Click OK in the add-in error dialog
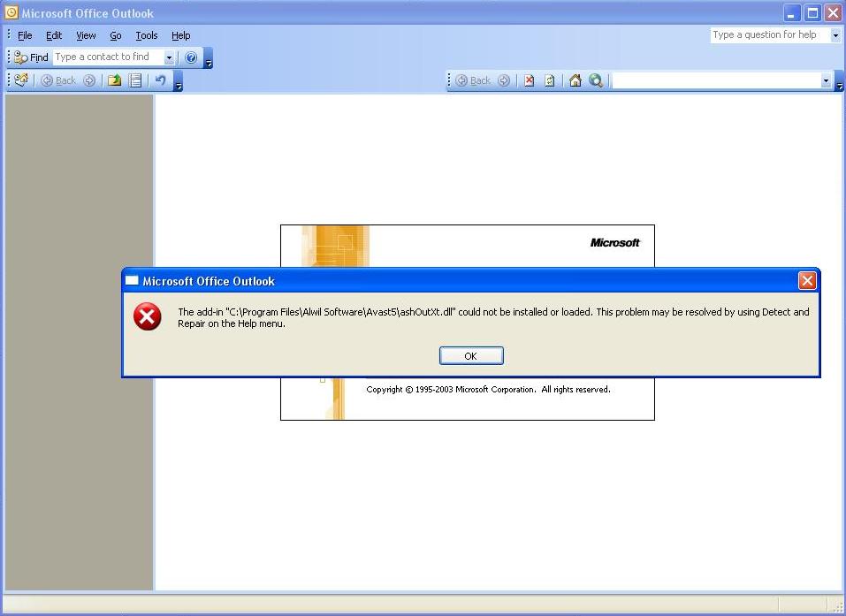This screenshot has height=616, width=846. pyautogui.click(x=471, y=356)
